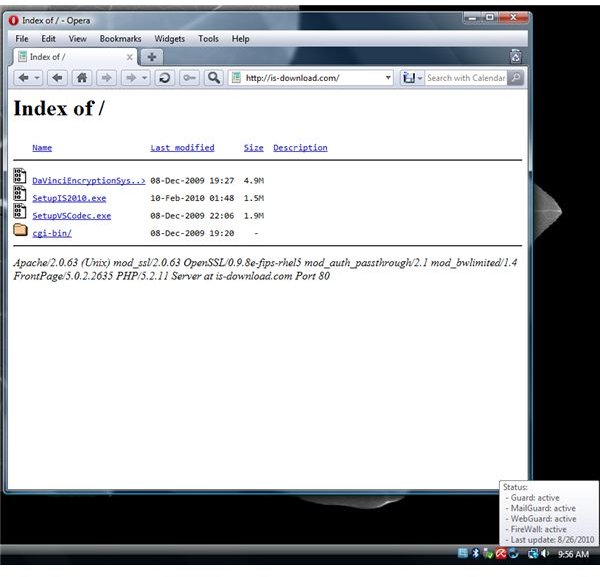Screen dimensions: 600x577
Task: Click the Opera logo in the title bar
Action: coord(14,20)
